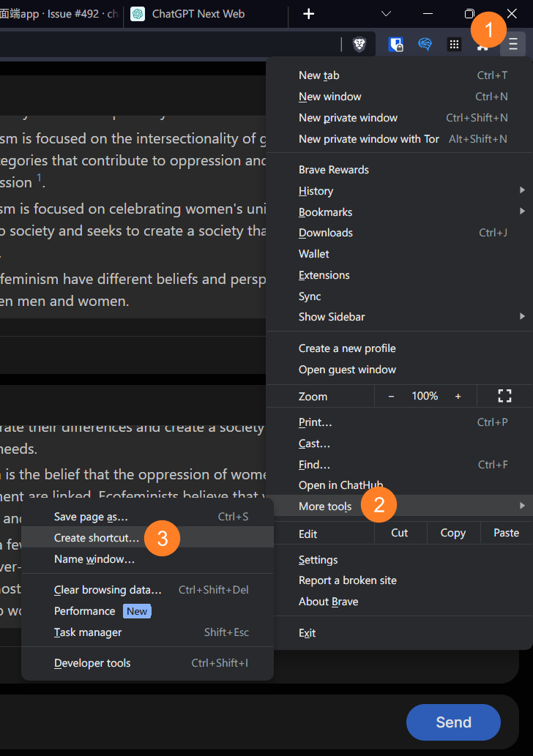Viewport: 533px width, 756px height.
Task: Increase zoom using the plus control
Action: pyautogui.click(x=458, y=395)
